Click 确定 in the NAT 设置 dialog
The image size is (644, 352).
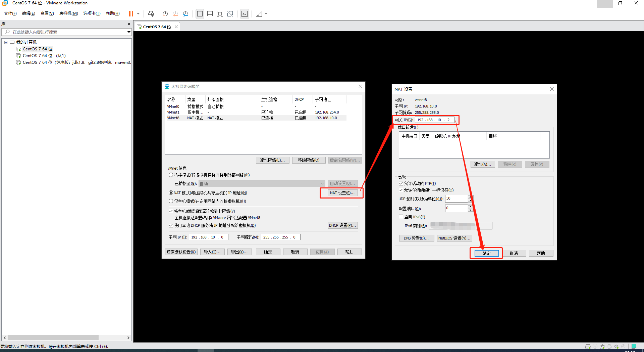[486, 253]
